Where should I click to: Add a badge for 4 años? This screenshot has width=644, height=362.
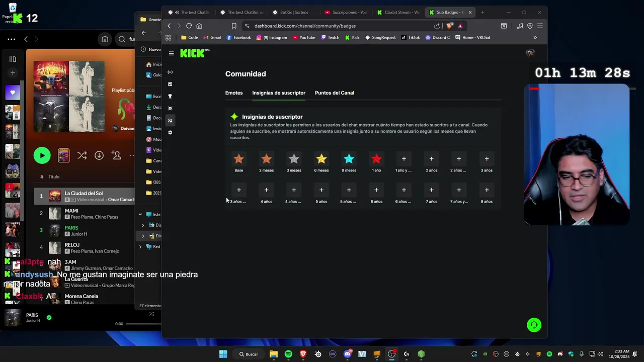[266, 190]
